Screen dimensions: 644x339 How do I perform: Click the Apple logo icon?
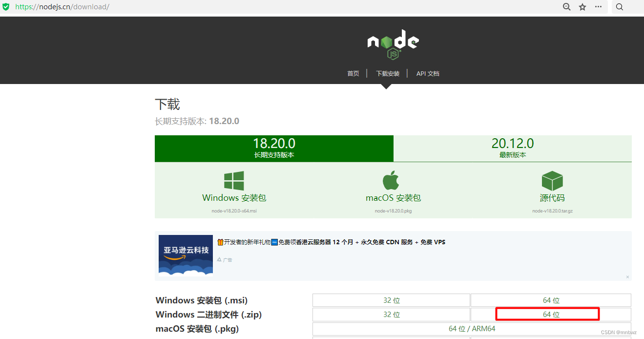(391, 180)
